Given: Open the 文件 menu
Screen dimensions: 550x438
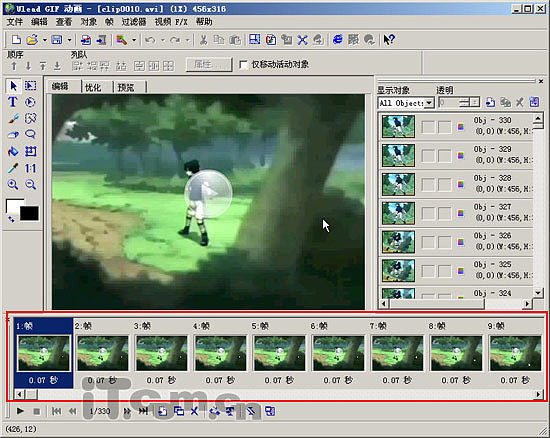Looking at the screenshot, I should point(15,22).
